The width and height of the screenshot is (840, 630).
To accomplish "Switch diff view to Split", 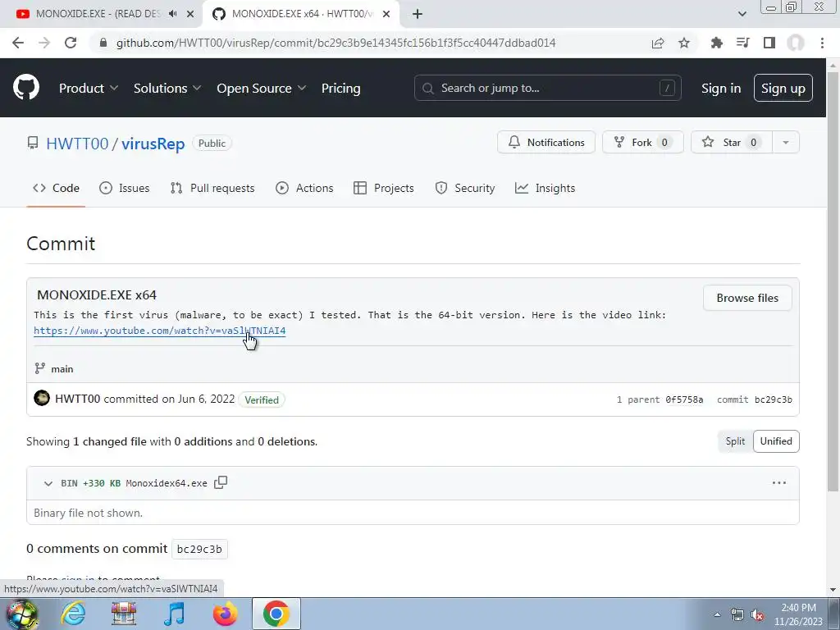I will tap(735, 441).
